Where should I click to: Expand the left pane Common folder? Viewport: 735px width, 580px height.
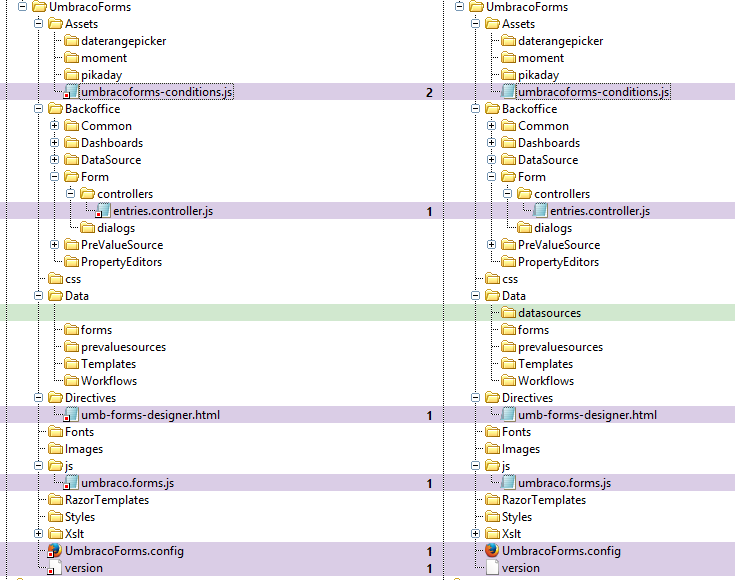[54, 126]
